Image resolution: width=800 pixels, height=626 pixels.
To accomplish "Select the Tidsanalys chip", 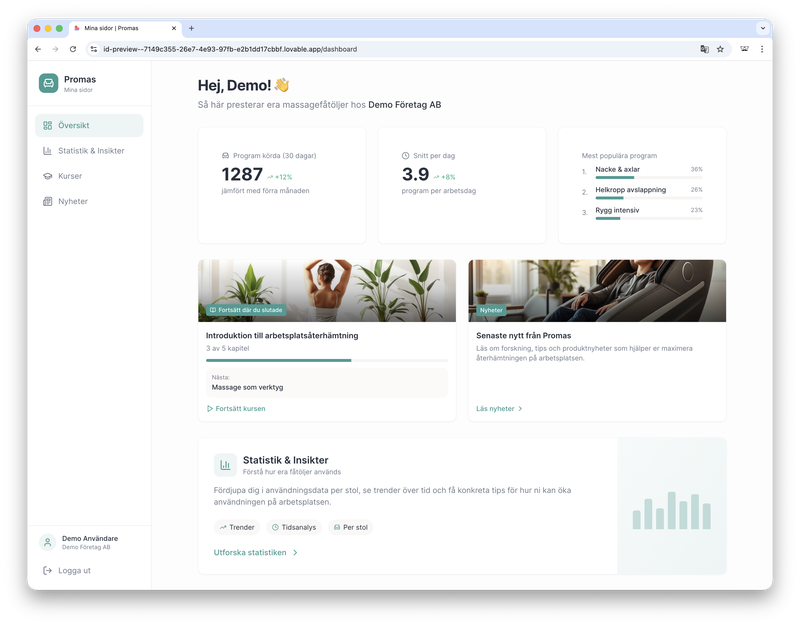I will [294, 527].
